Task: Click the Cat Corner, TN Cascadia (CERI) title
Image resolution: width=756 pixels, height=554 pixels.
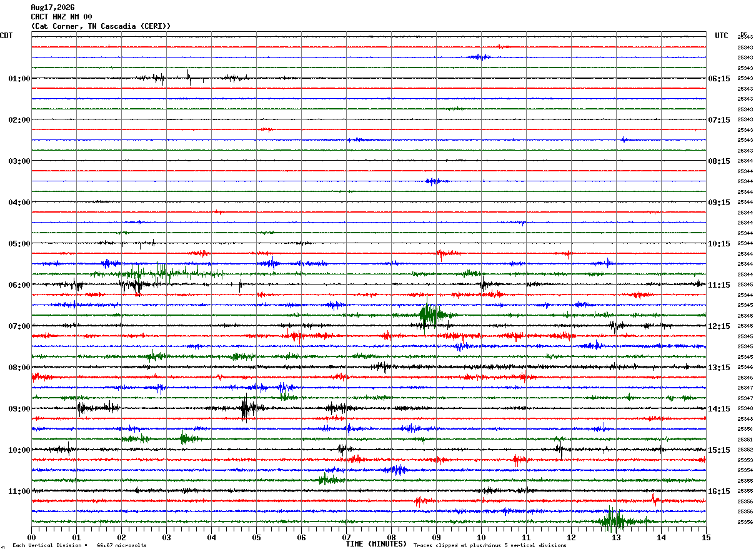Action: click(101, 26)
